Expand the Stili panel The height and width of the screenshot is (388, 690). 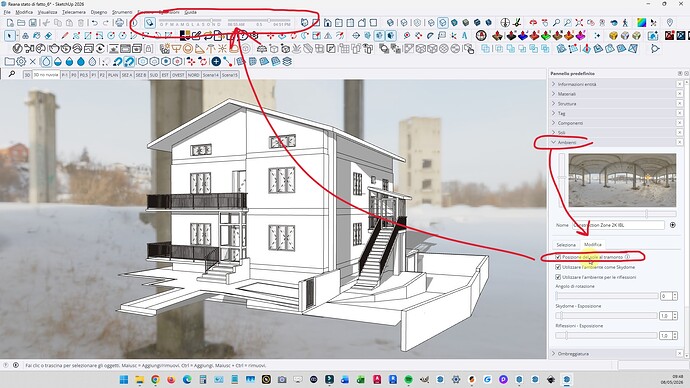coord(612,132)
